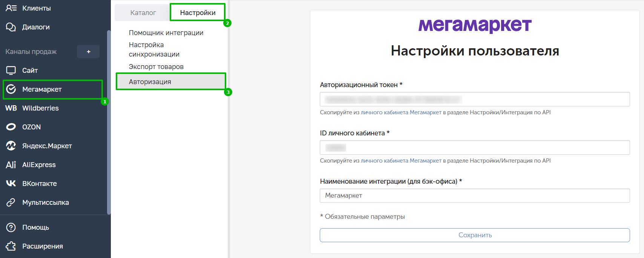Click the Сайт monitor icon
Image resolution: width=644 pixels, height=258 pixels.
[x=11, y=71]
